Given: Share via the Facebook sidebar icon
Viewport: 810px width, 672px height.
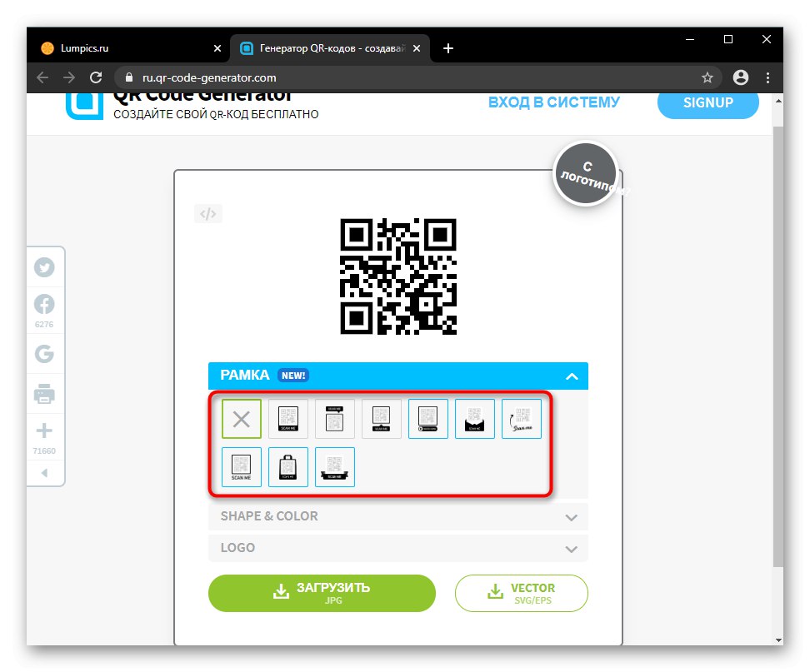Looking at the screenshot, I should tap(44, 304).
